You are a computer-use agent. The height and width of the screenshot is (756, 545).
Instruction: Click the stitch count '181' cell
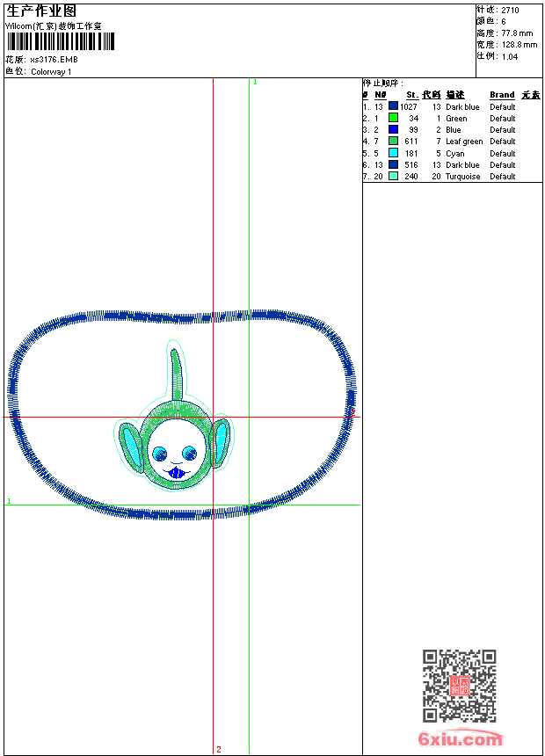tap(411, 153)
